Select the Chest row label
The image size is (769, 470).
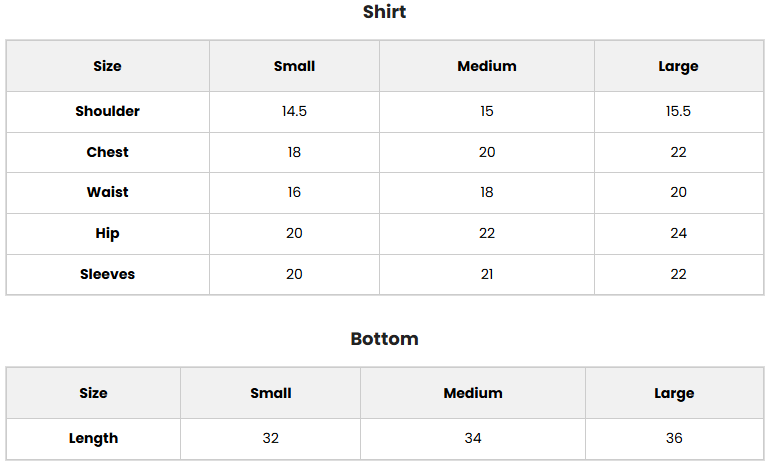click(107, 152)
